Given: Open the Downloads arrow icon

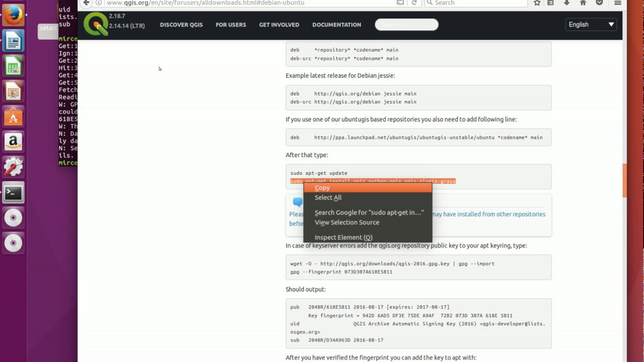Looking at the screenshot, I should [567, 3].
